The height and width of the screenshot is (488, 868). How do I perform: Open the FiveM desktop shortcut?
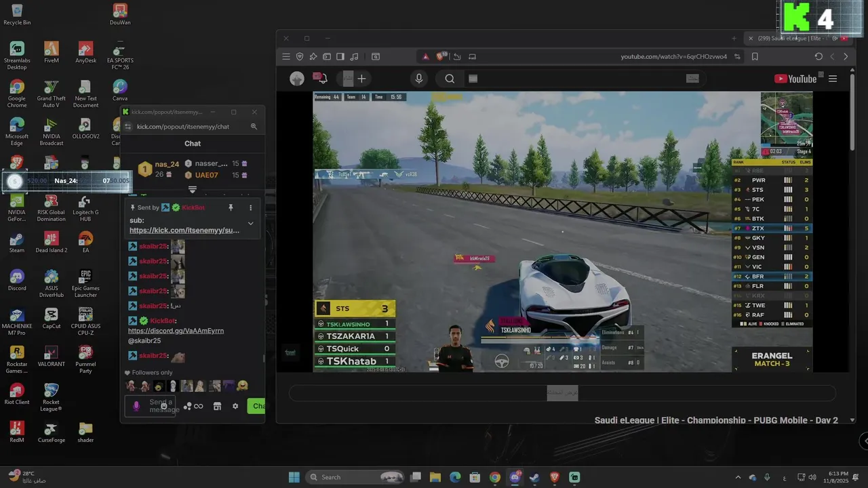(x=52, y=53)
